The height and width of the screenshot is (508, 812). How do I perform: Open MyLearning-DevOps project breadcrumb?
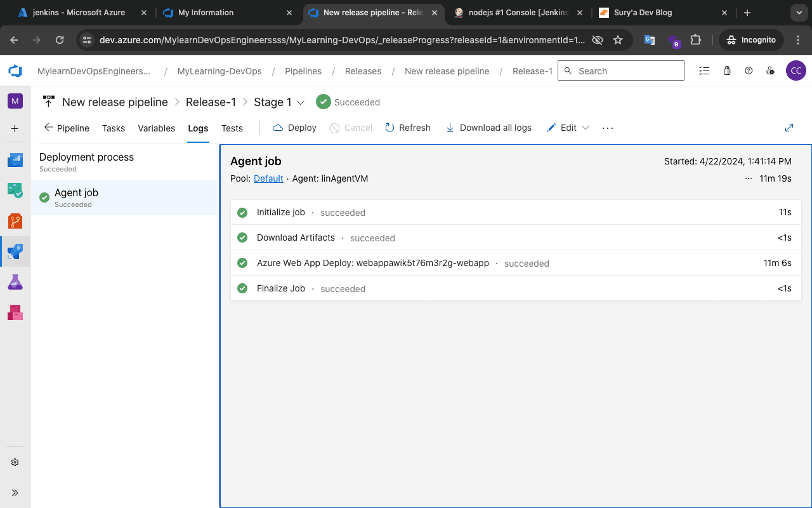pos(219,71)
